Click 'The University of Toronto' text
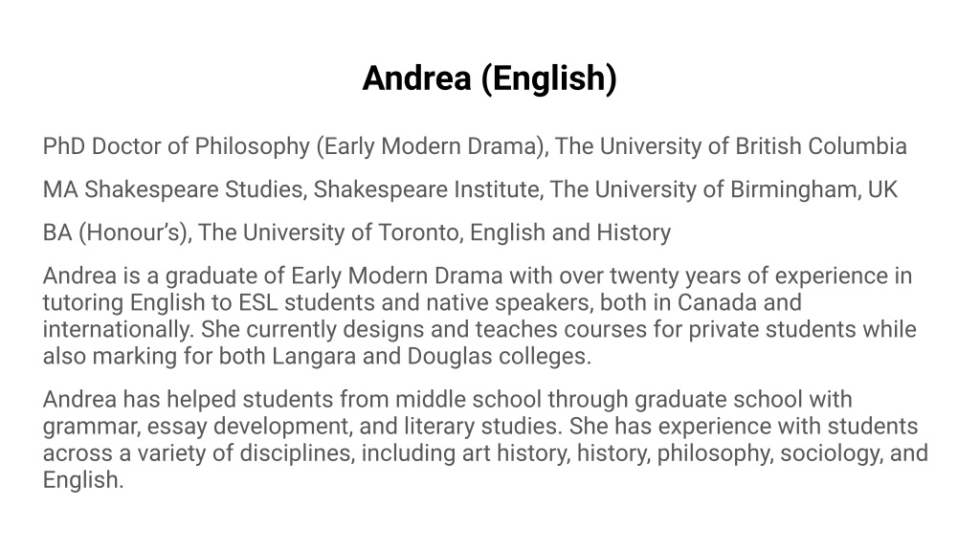The width and height of the screenshot is (980, 551). point(330,232)
